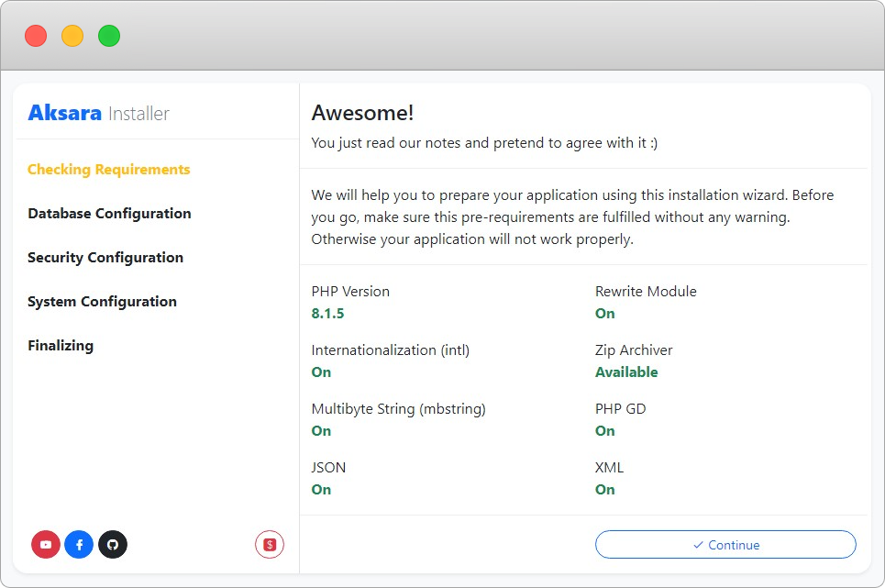Screen dimensions: 885x588
Task: Click the Internationalization (intl) label
Action: (391, 349)
